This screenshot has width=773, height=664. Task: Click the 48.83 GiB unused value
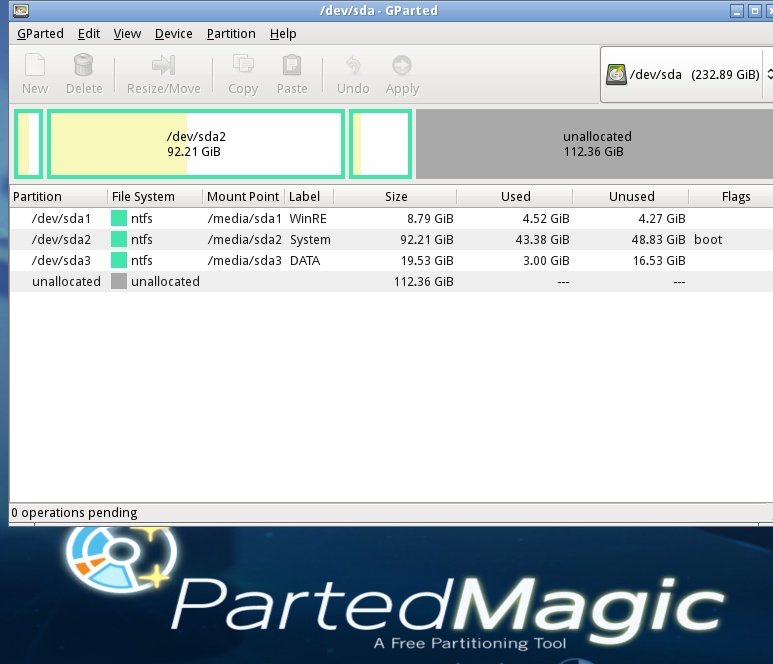pyautogui.click(x=659, y=240)
